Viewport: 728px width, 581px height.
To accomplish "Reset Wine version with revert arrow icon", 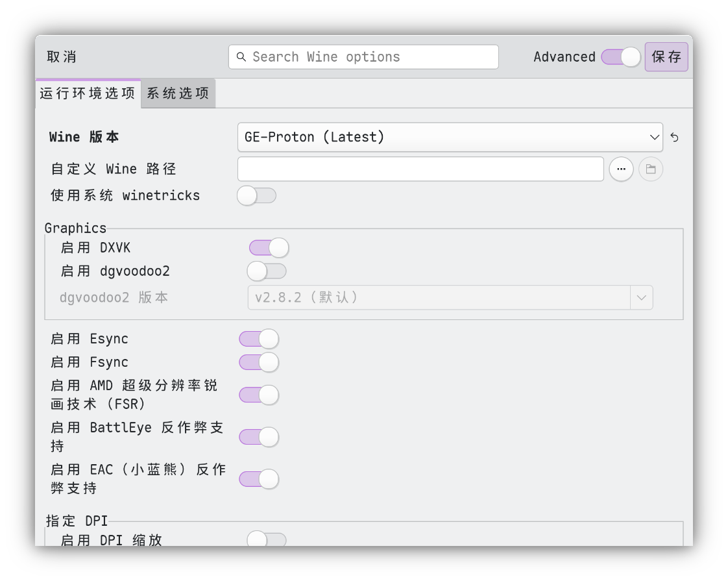I will click(x=675, y=138).
